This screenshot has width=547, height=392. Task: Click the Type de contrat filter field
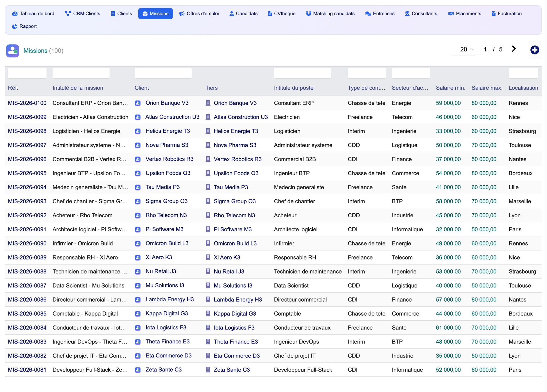tap(367, 73)
